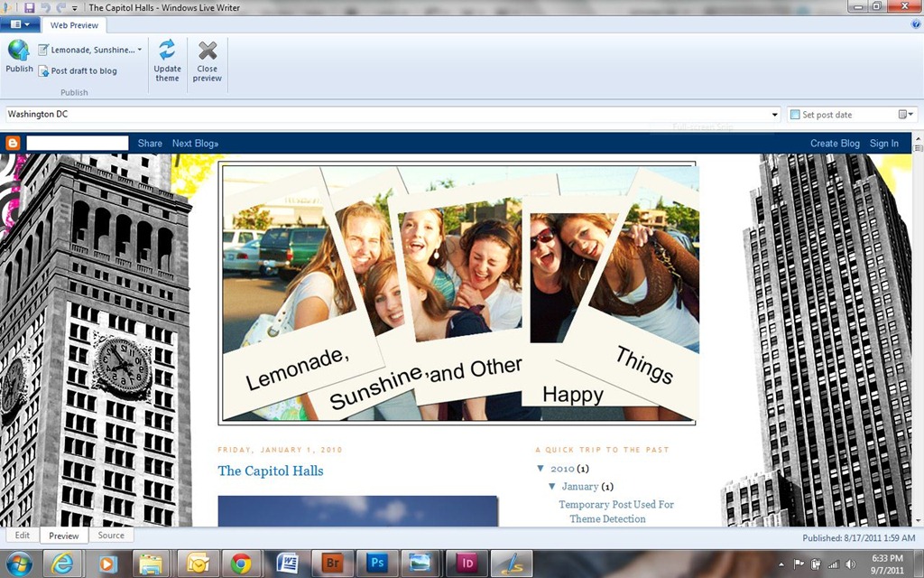Switch to the Web Preview ribbon tab

74,25
